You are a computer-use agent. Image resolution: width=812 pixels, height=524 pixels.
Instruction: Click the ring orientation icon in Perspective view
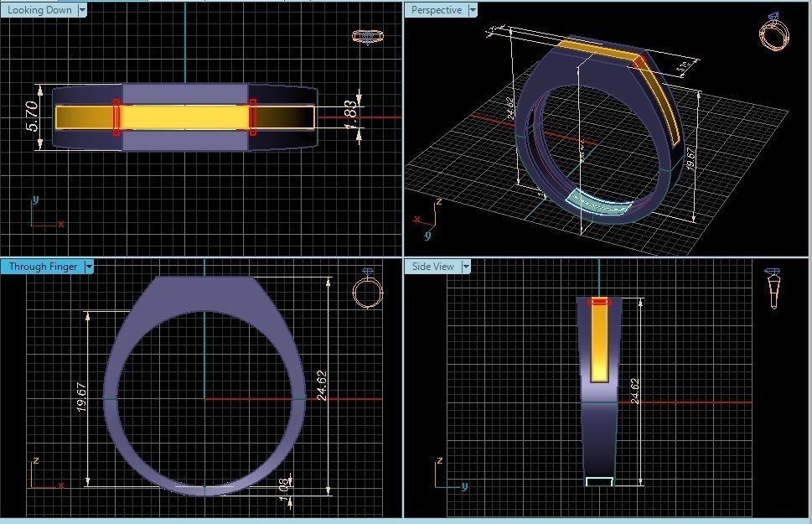[x=774, y=32]
